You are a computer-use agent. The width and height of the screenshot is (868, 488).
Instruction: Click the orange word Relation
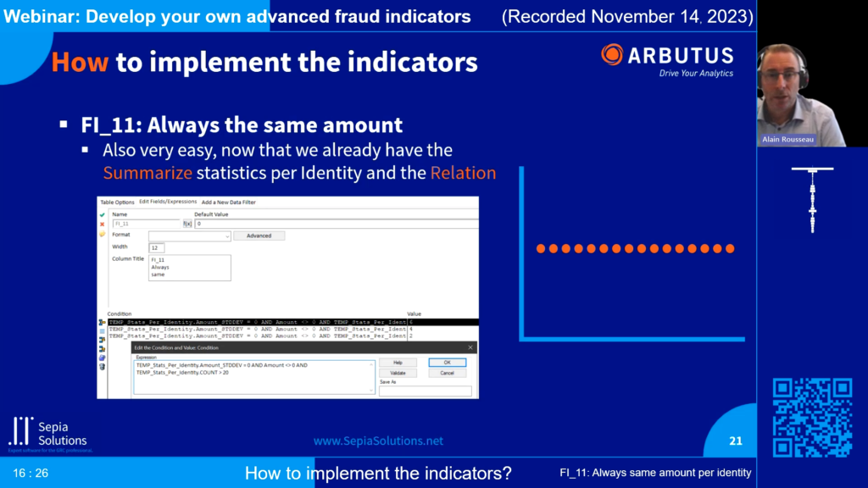click(x=463, y=173)
